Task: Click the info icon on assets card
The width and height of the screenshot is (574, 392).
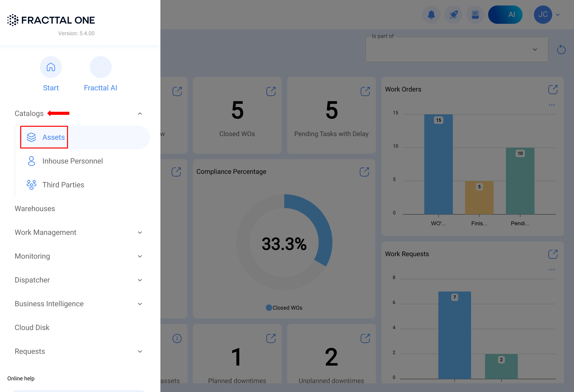Action: (177, 338)
